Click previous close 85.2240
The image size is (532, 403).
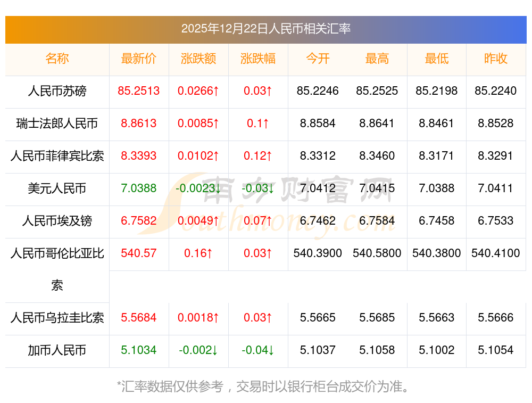(496, 91)
